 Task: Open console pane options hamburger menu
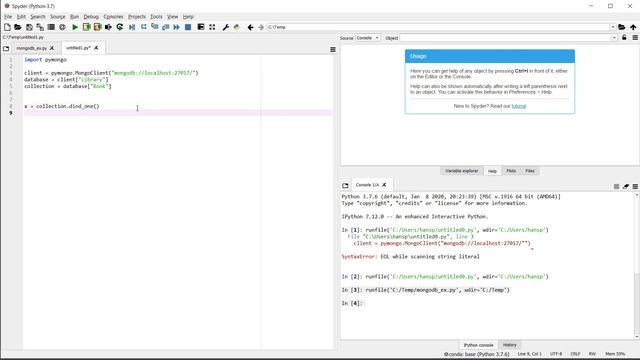click(635, 186)
